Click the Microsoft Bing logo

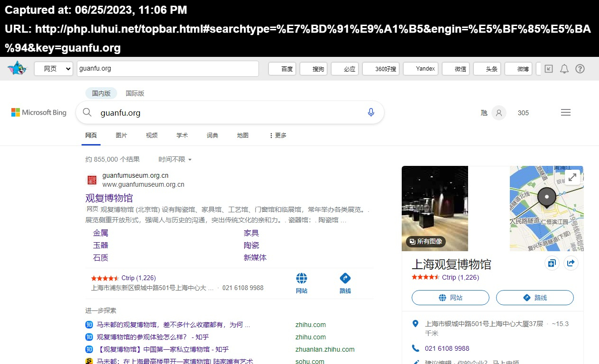click(39, 112)
